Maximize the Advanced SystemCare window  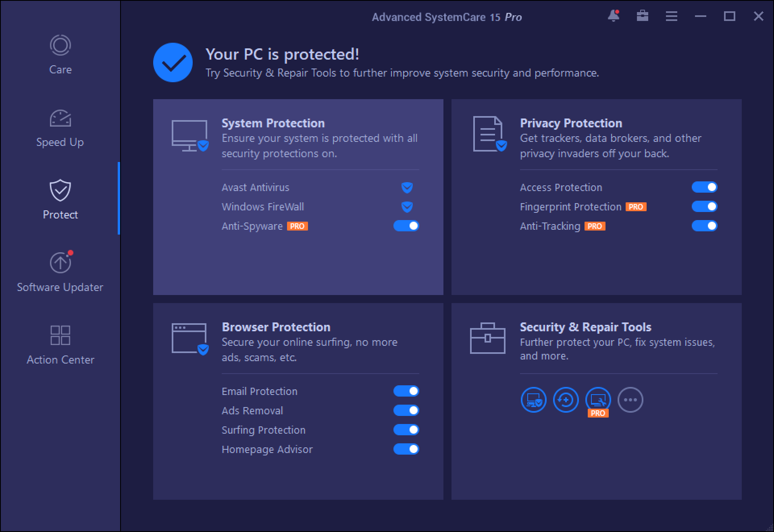[730, 17]
